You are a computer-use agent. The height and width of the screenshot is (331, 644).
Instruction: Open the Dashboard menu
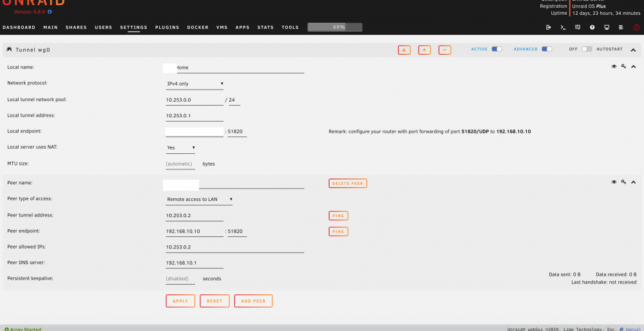pyautogui.click(x=19, y=28)
